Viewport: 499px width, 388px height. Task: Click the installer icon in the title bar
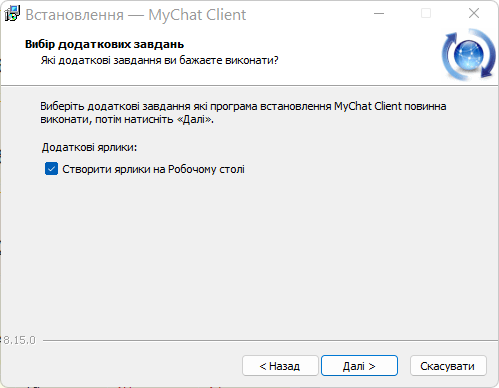[13, 14]
